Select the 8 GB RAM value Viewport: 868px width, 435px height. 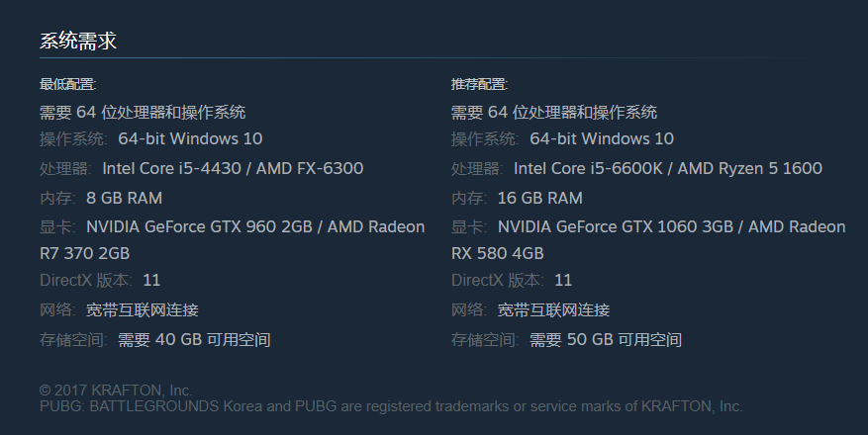[x=124, y=198]
